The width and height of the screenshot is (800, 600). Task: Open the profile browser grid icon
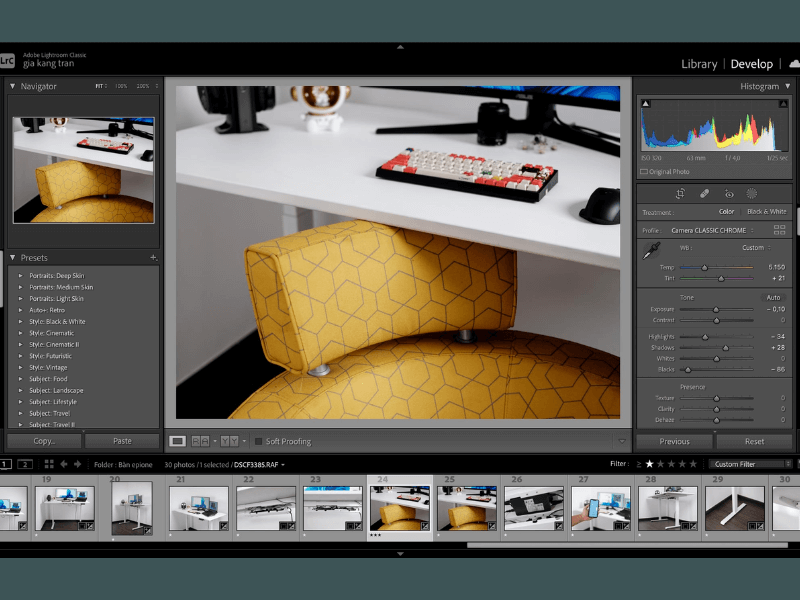coord(779,230)
